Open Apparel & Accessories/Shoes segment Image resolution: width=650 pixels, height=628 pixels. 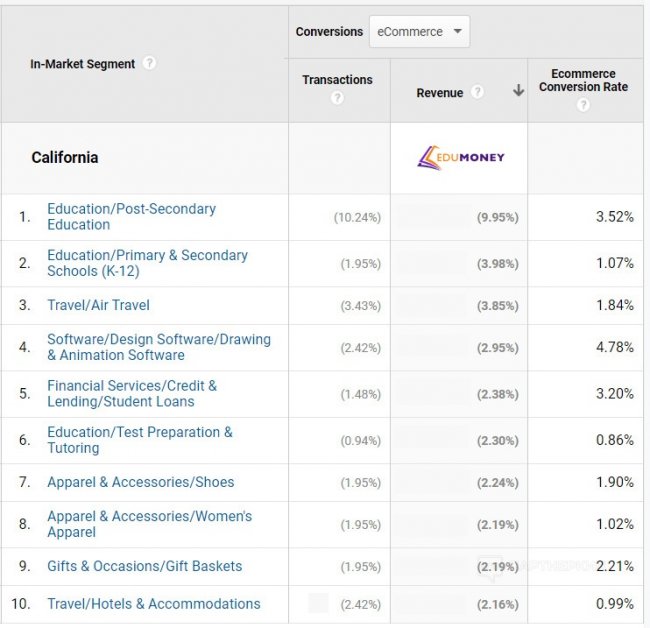point(140,482)
